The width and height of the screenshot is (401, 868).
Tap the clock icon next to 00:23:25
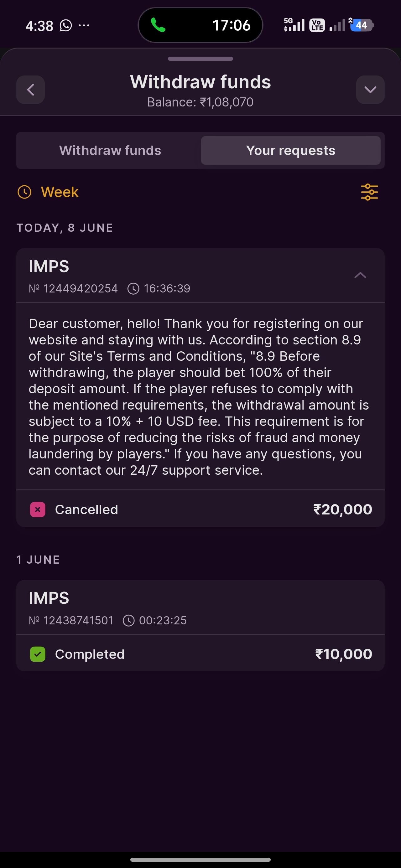[128, 620]
